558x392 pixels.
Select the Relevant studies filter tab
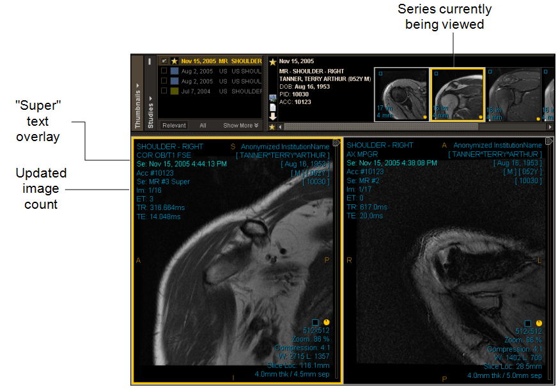point(174,126)
